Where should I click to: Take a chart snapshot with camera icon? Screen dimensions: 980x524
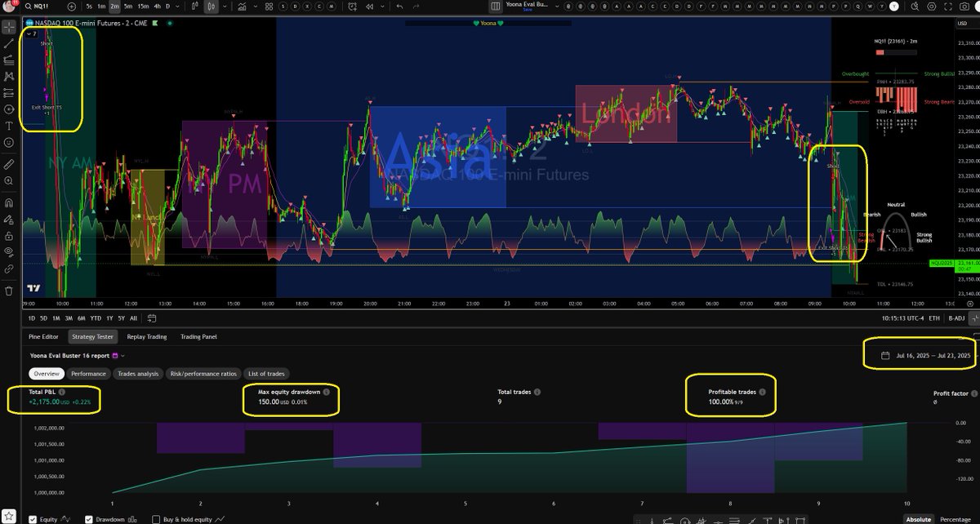(964, 7)
